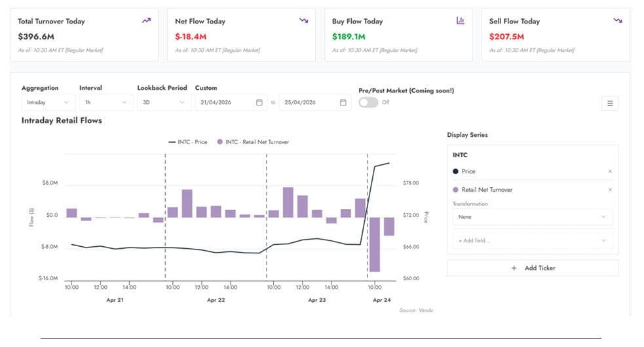The width and height of the screenshot is (644, 347).
Task: Click the trend-down icon on Sell Flow card
Action: click(x=618, y=20)
